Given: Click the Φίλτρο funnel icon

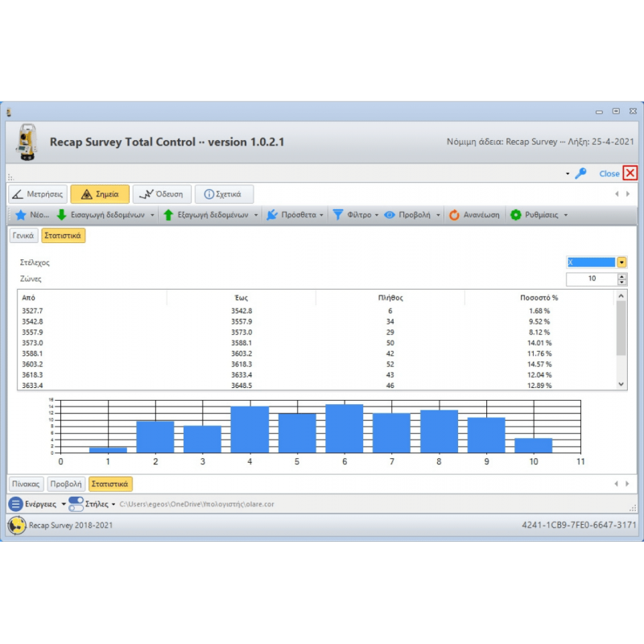Looking at the screenshot, I should pyautogui.click(x=338, y=215).
